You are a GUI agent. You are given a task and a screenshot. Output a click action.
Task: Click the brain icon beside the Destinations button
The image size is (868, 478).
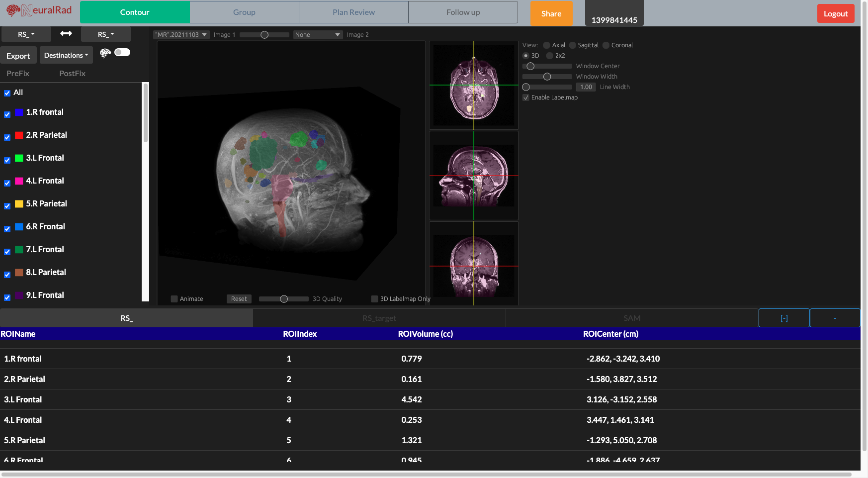coord(105,52)
